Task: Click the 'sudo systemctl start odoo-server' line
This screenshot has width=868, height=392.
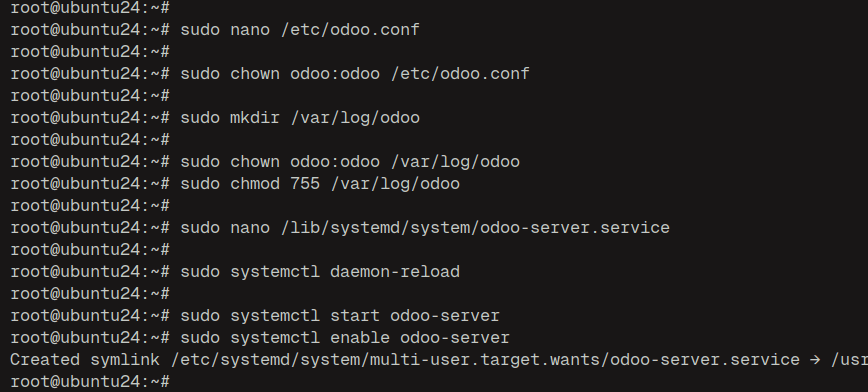Action: click(340, 316)
